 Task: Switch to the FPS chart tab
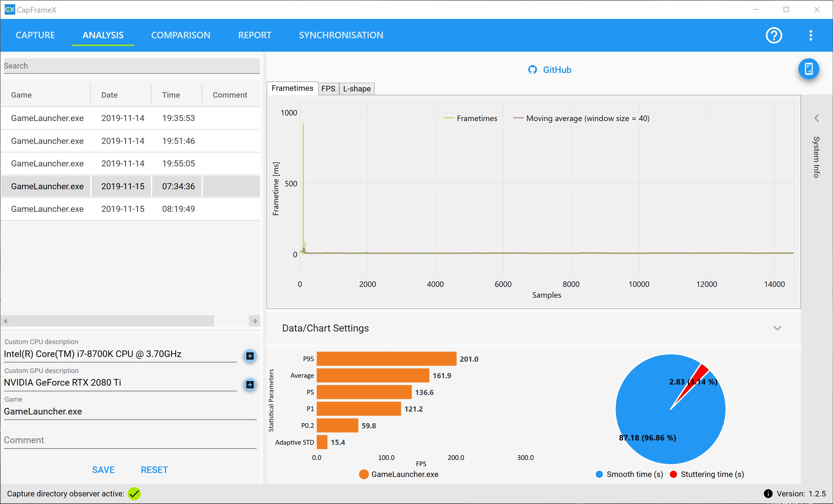(x=328, y=88)
